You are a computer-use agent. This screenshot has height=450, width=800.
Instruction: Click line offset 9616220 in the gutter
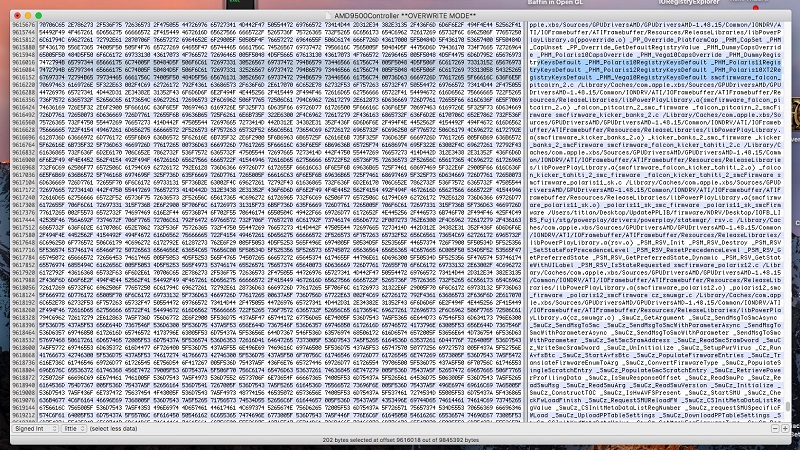[x=23, y=85]
